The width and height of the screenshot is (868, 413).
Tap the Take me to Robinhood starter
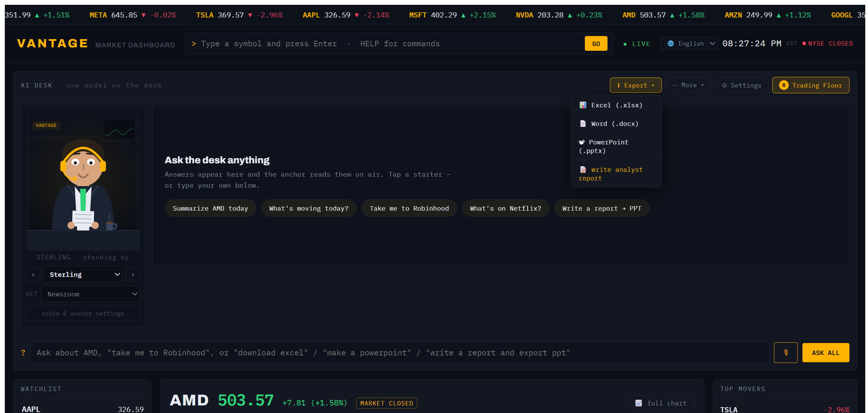409,209
